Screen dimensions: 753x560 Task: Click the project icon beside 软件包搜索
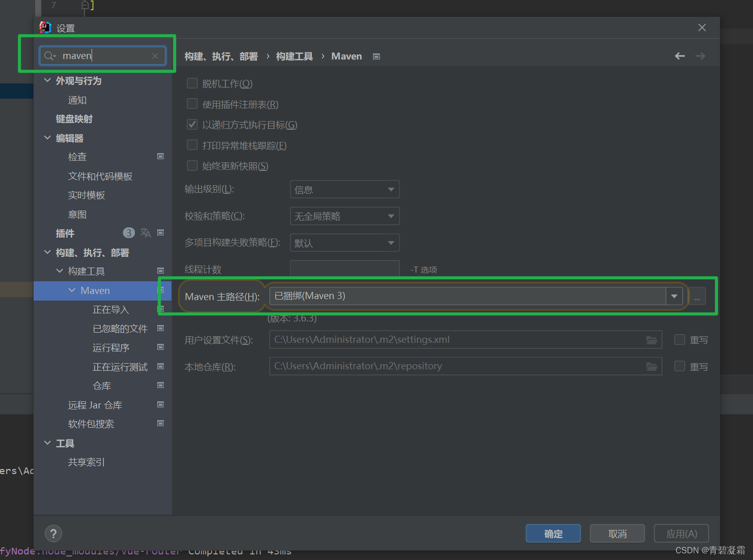click(161, 424)
